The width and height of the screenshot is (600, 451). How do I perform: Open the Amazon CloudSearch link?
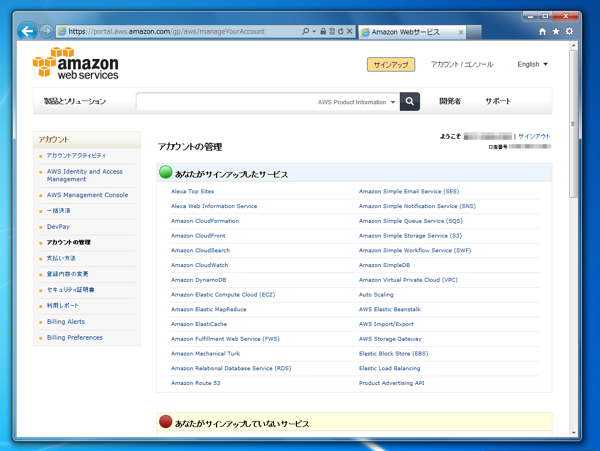201,250
